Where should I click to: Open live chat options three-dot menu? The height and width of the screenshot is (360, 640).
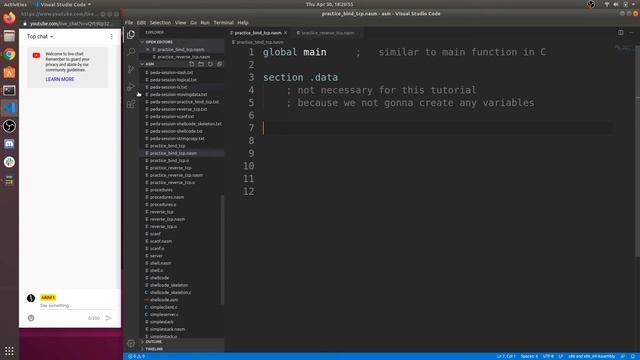tap(111, 37)
